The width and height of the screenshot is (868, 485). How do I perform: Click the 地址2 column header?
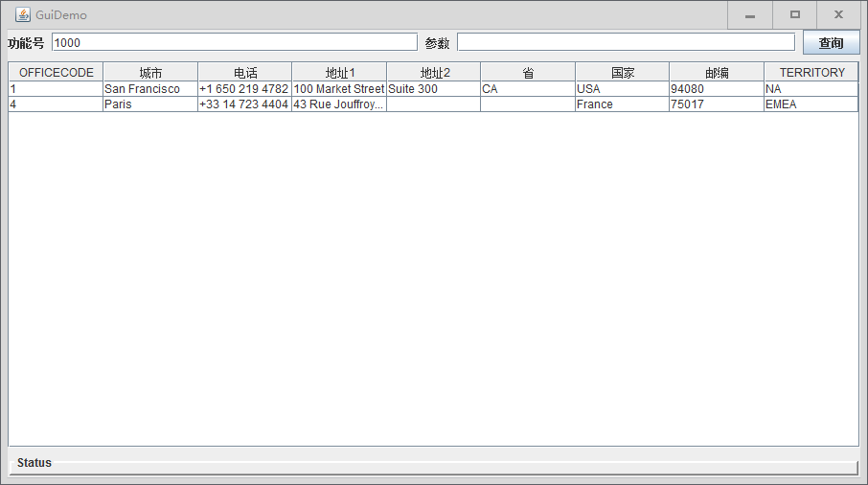[434, 73]
